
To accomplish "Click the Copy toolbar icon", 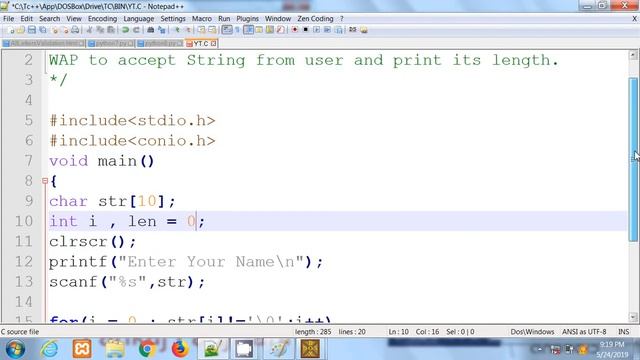I will pos(100,30).
